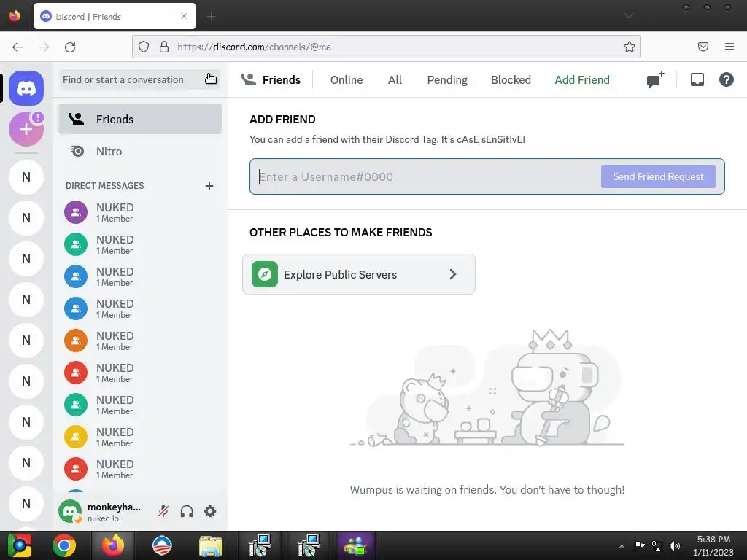Click the Nitro icon in sidebar
747x560 pixels.
click(x=76, y=152)
